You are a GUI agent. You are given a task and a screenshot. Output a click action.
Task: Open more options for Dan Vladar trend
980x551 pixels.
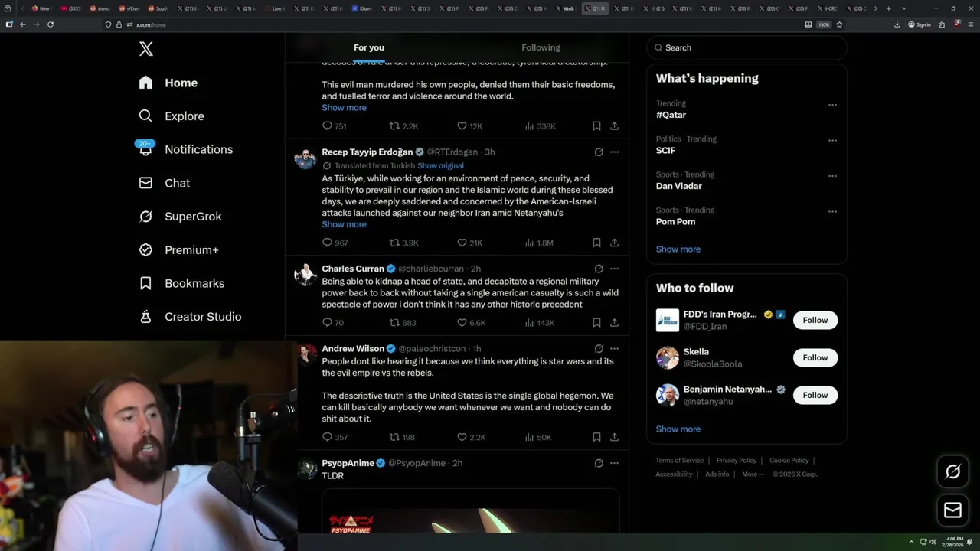[832, 176]
